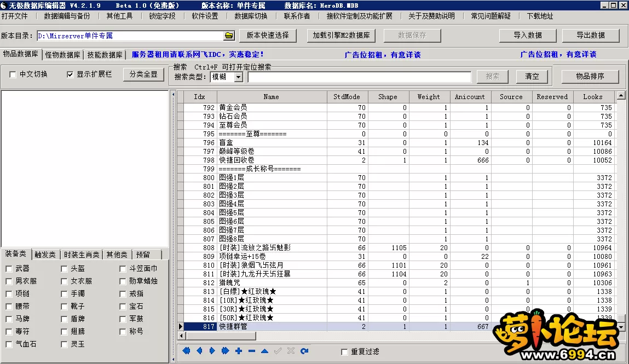Click 广告位招租 link in center
Screen dimensions: 629x364
383,55
